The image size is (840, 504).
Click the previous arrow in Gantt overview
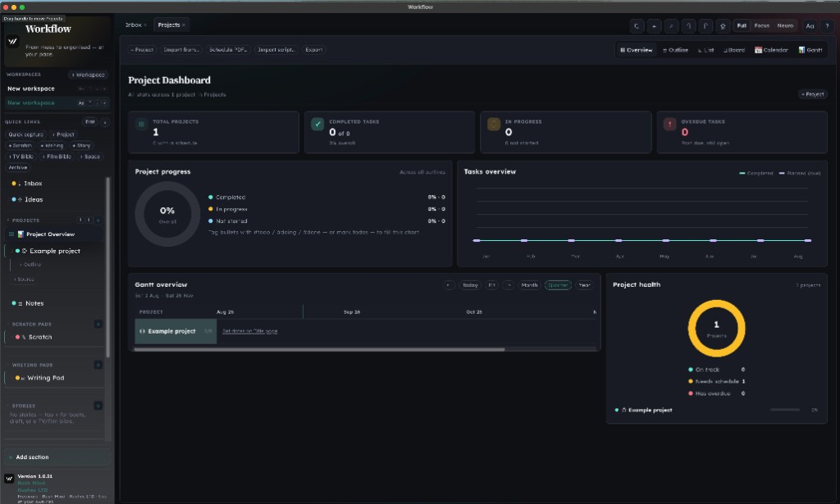pos(449,285)
